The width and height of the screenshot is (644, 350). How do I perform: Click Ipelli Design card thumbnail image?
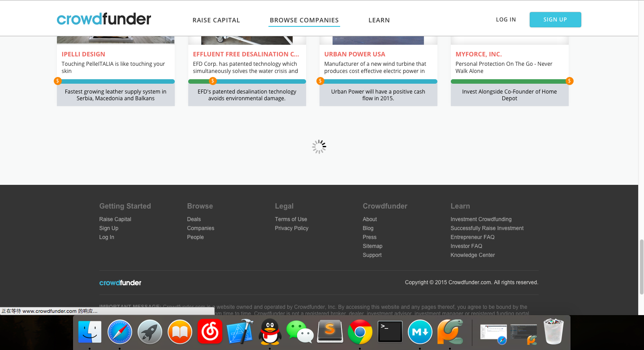tap(116, 40)
